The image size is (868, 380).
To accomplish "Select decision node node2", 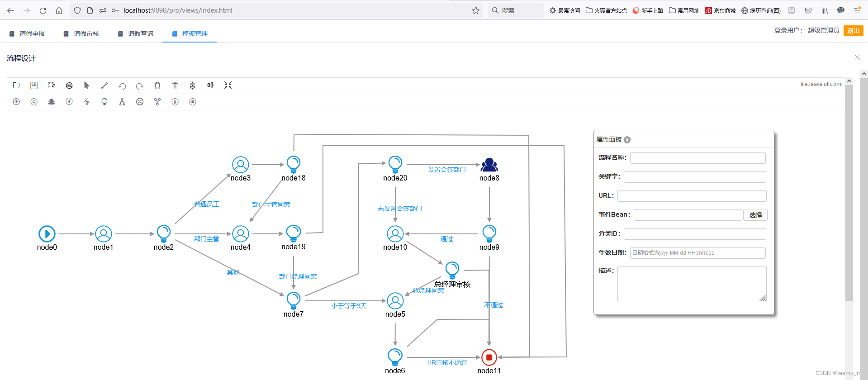I will point(164,233).
